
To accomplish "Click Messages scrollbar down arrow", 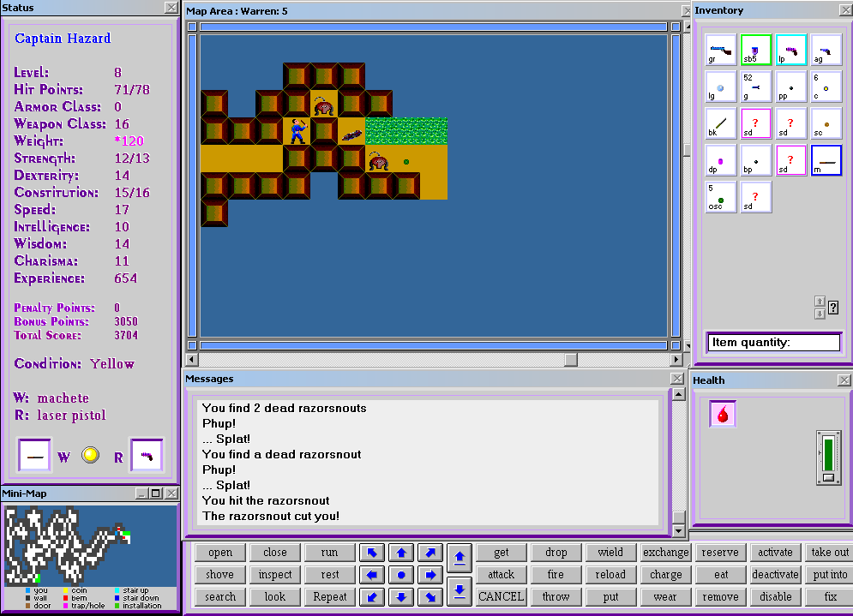I will click(x=678, y=530).
